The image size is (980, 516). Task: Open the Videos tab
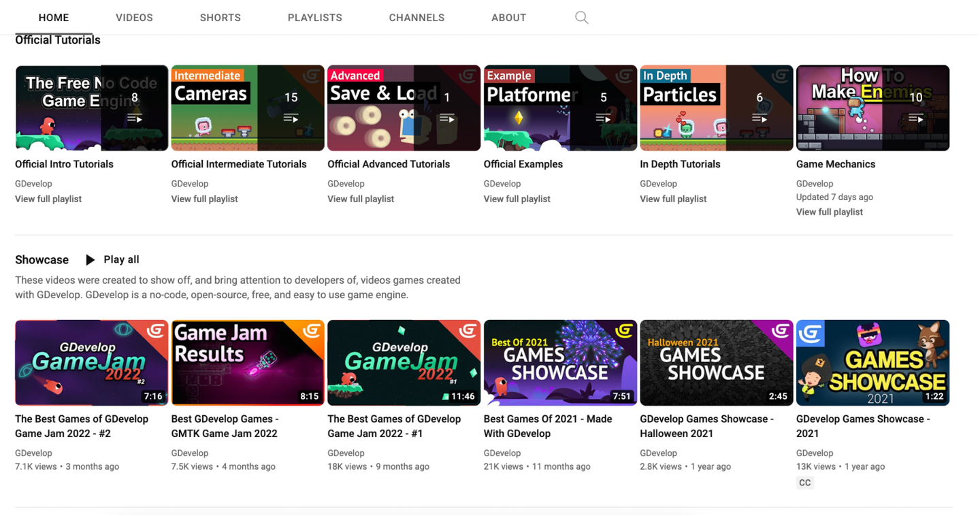[x=134, y=18]
